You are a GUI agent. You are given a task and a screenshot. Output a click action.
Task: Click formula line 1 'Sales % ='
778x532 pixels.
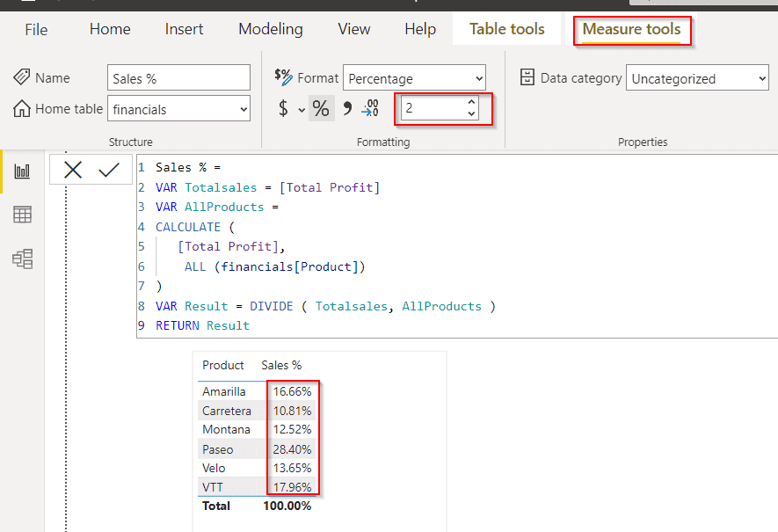point(188,167)
